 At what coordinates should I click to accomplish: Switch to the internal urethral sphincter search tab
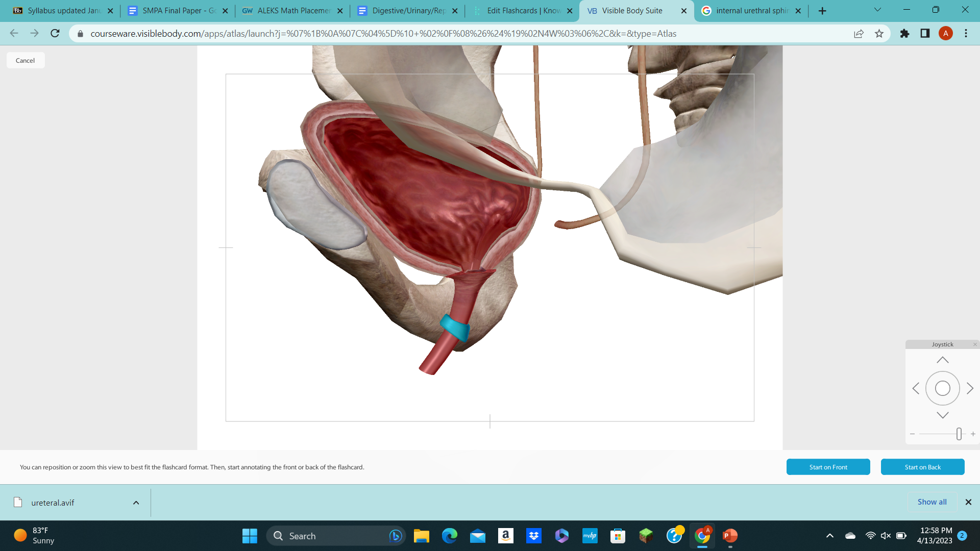(x=750, y=10)
